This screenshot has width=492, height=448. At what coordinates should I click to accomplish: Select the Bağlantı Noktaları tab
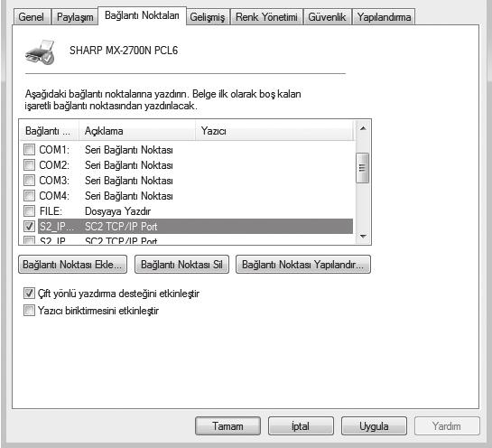click(142, 15)
